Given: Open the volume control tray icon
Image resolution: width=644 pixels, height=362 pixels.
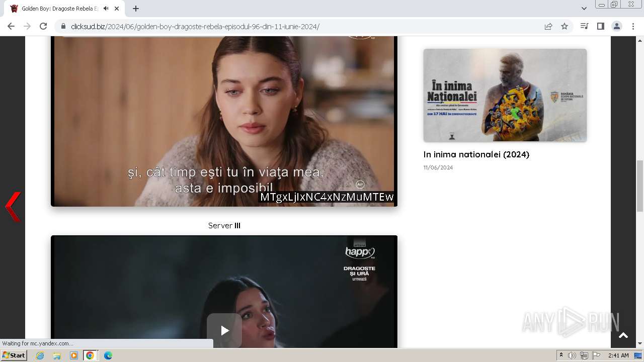Looking at the screenshot, I should (572, 355).
